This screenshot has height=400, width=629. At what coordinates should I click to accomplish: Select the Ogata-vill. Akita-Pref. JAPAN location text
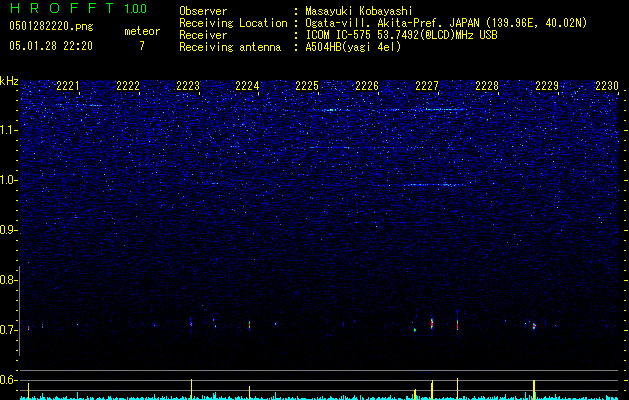[392, 23]
